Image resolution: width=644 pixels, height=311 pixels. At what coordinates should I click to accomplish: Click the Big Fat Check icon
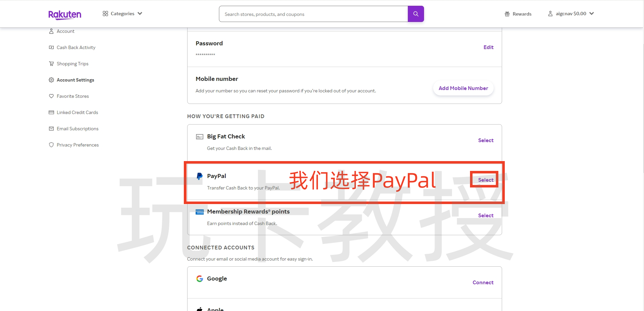point(200,137)
